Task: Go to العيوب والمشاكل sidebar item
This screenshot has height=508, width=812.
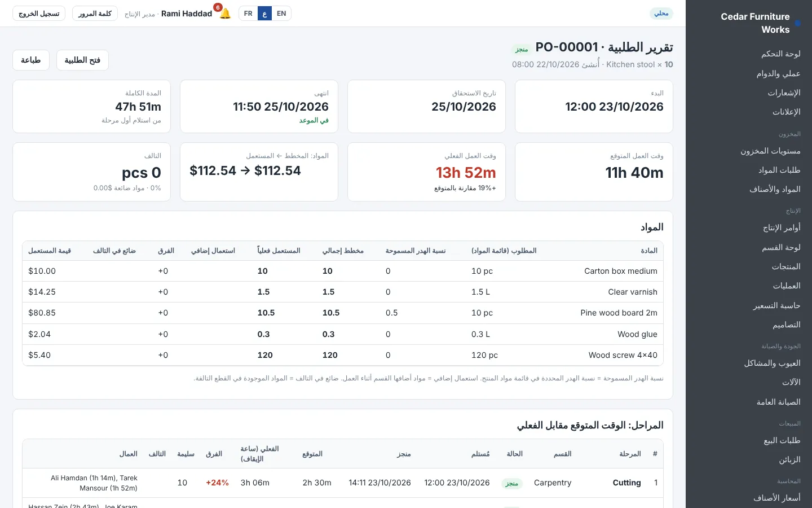Action: 772,363
